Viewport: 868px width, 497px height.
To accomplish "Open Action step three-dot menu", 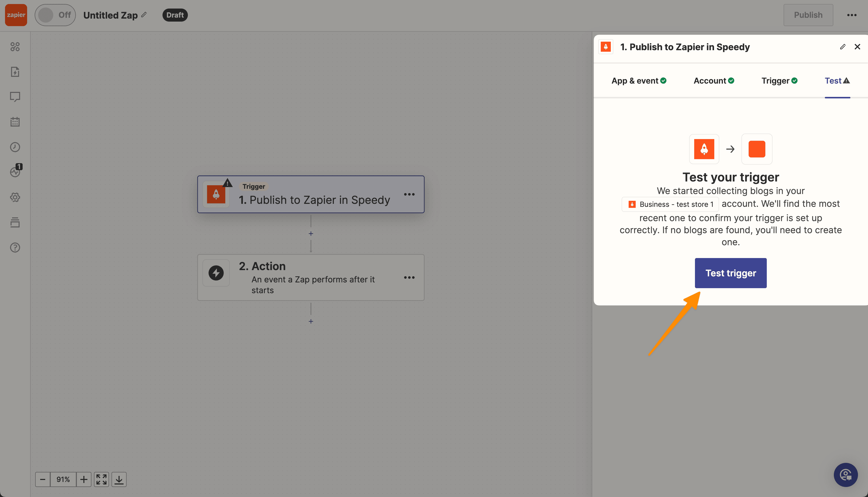I will (x=409, y=278).
